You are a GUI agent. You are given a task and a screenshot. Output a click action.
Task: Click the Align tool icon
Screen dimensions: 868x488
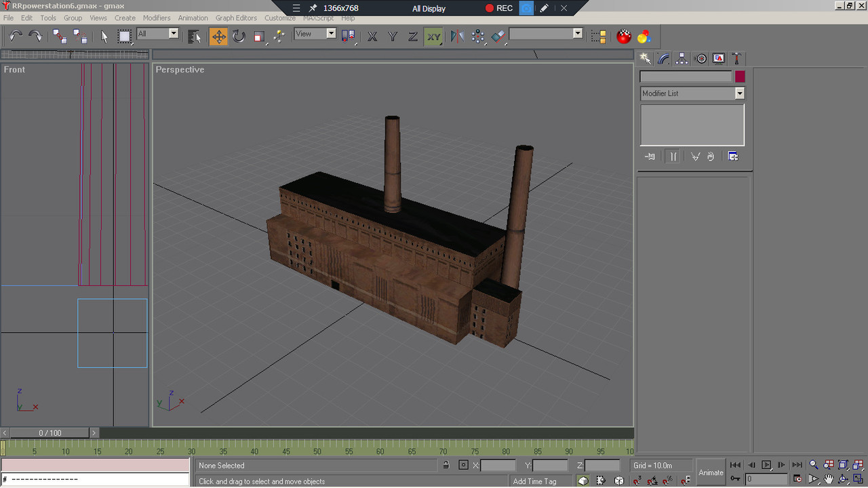[498, 36]
